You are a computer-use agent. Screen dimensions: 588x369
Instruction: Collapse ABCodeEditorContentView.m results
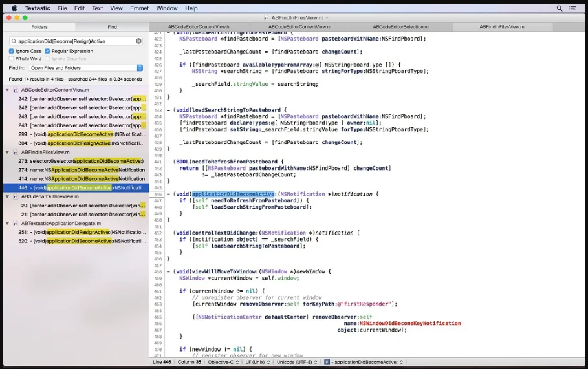[7, 90]
